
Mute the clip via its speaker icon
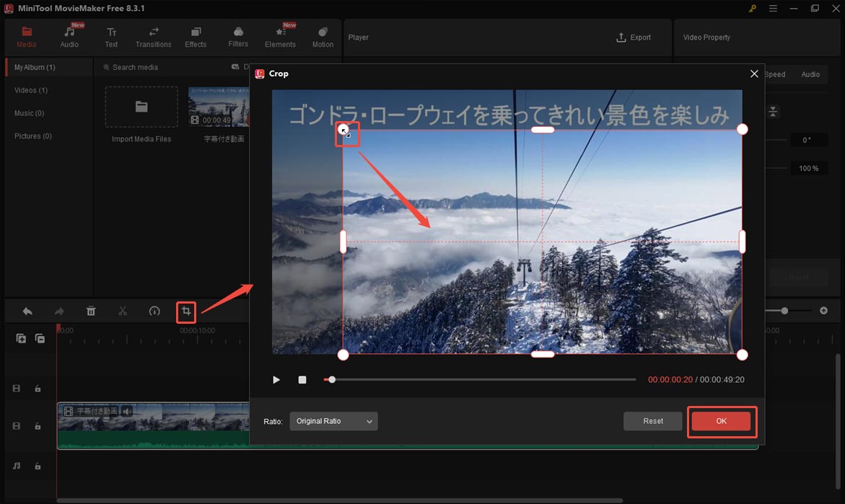(x=127, y=411)
